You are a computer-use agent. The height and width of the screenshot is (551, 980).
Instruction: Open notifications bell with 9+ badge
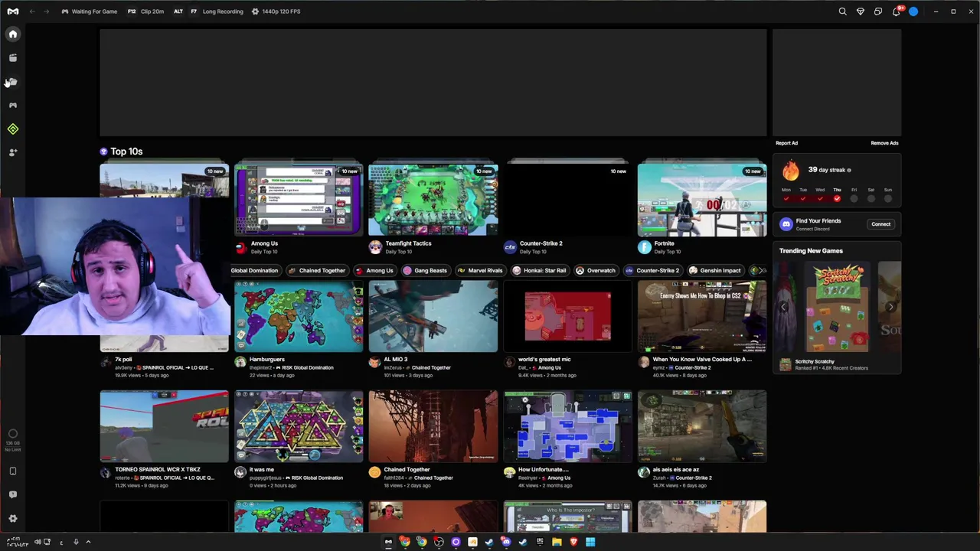[x=897, y=11]
